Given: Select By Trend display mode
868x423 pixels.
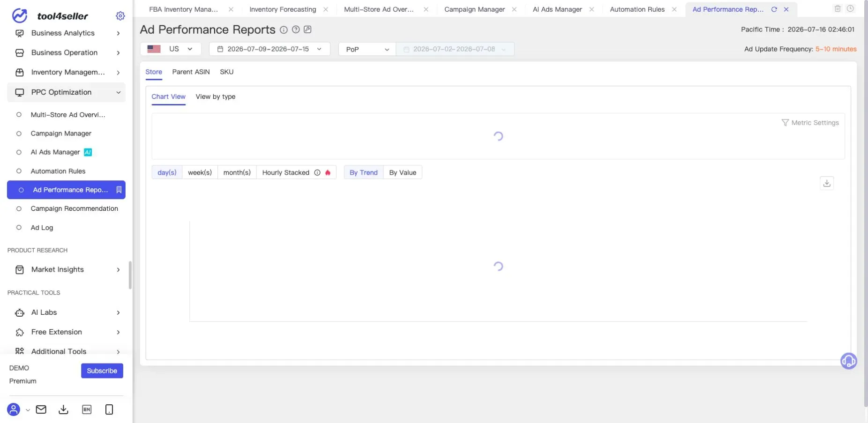Looking at the screenshot, I should pyautogui.click(x=364, y=172).
